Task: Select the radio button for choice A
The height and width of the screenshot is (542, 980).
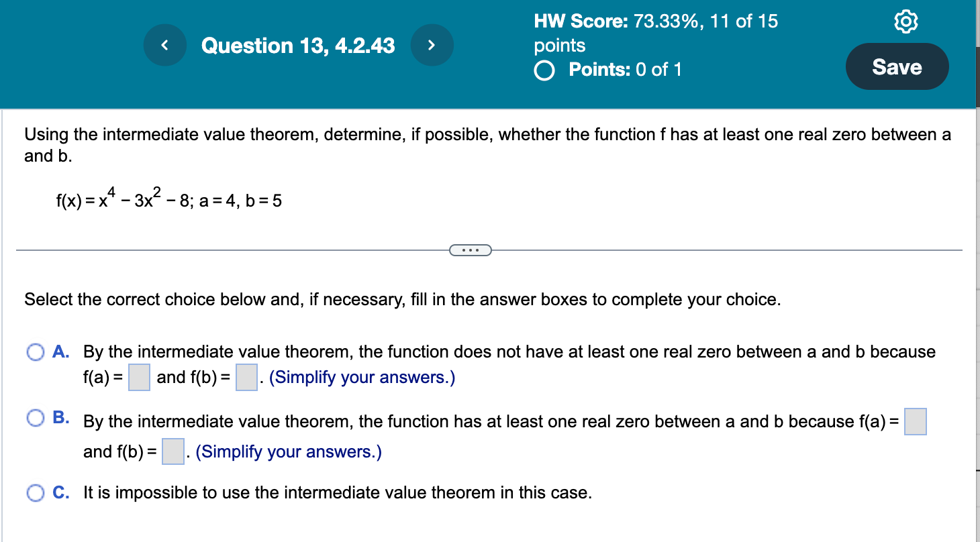Action: [x=34, y=351]
